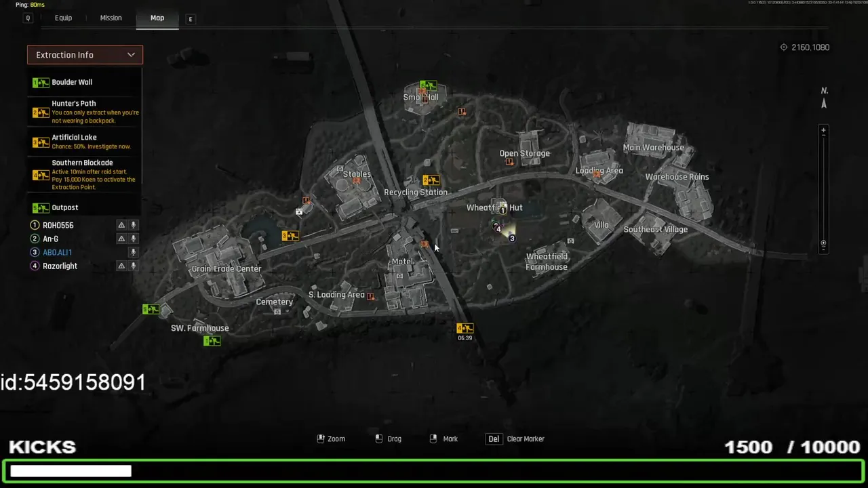The width and height of the screenshot is (868, 488).
Task: Select yellow extraction marker 3 on the map
Action: [x=290, y=236]
